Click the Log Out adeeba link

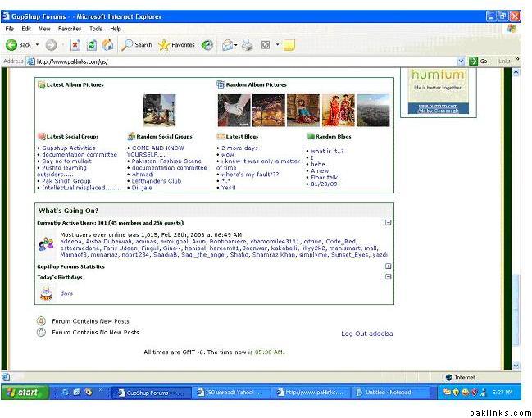(x=366, y=334)
